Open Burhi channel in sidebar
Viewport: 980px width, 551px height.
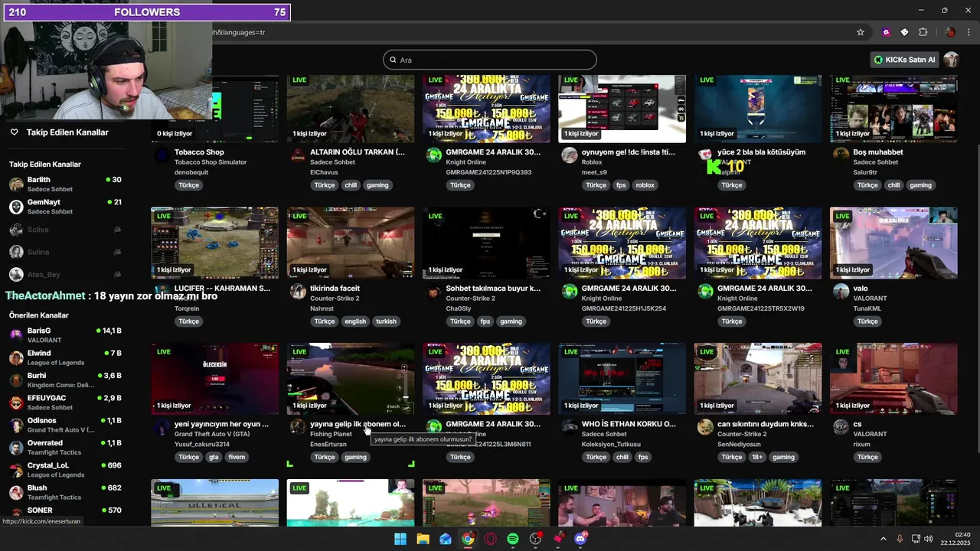click(x=65, y=380)
